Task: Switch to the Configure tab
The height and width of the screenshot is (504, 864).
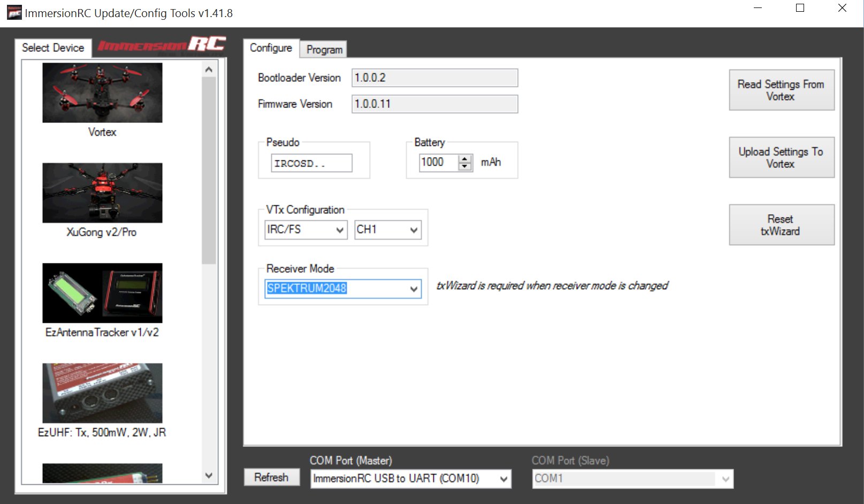Action: click(x=271, y=48)
